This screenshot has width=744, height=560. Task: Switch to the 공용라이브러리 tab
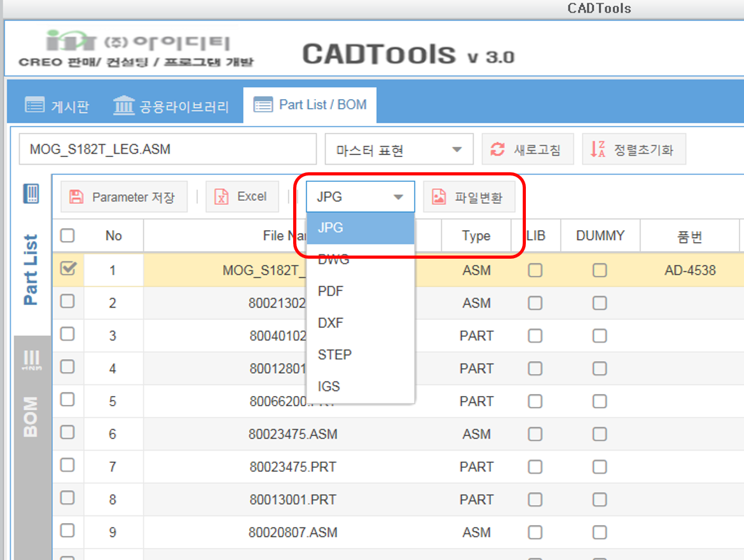point(171,106)
